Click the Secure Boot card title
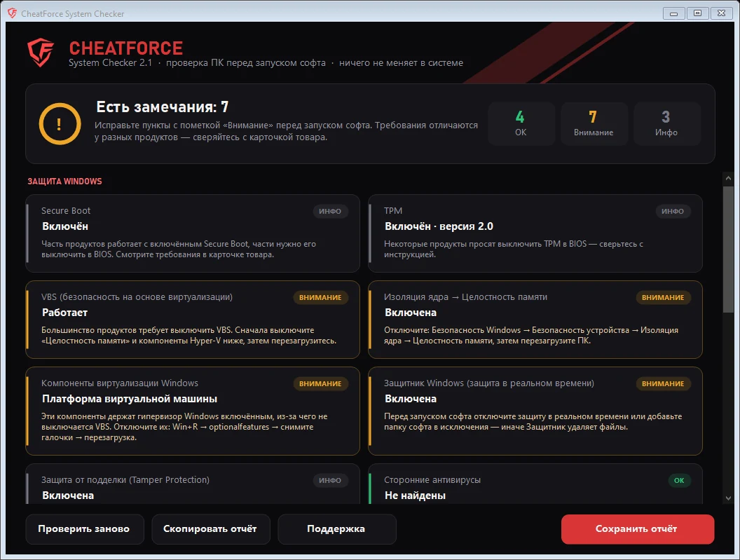 tap(66, 210)
